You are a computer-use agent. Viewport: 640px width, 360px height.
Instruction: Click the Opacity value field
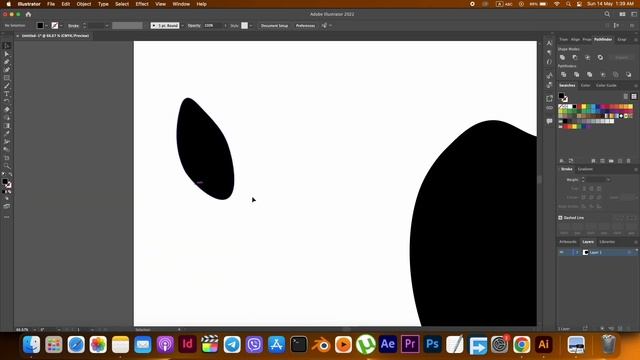(x=212, y=26)
